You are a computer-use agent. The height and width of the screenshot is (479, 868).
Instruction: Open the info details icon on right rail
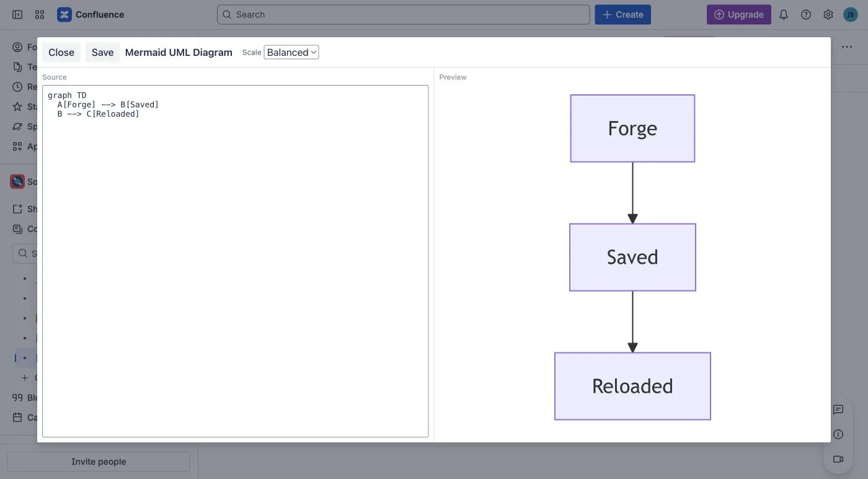coord(838,434)
